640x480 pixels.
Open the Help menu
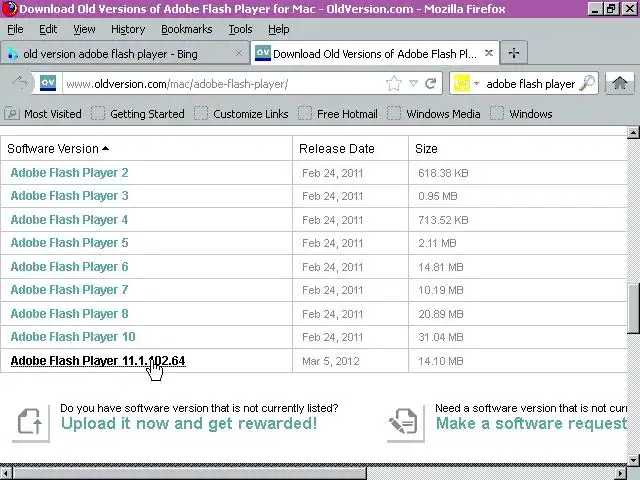pos(279,29)
